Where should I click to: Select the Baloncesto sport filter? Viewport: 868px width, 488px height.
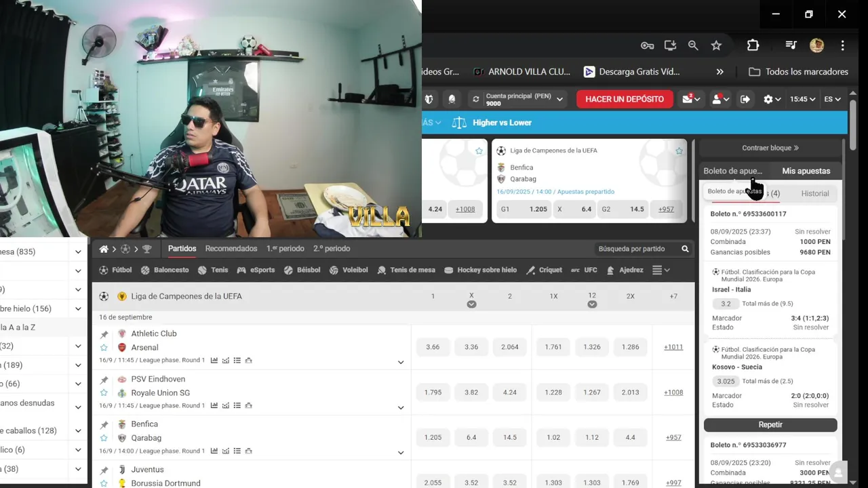tap(165, 270)
